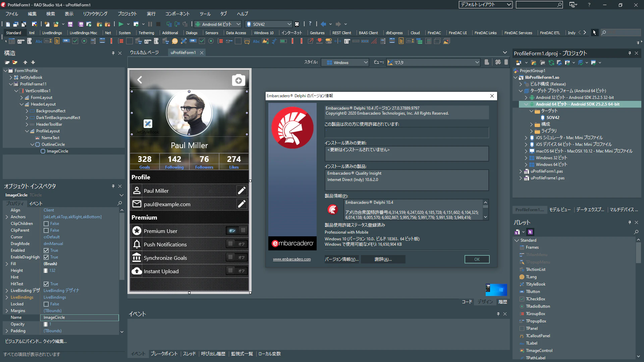This screenshot has height=362, width=644.
Task: Toggle the Premium User switch
Action: point(237,231)
